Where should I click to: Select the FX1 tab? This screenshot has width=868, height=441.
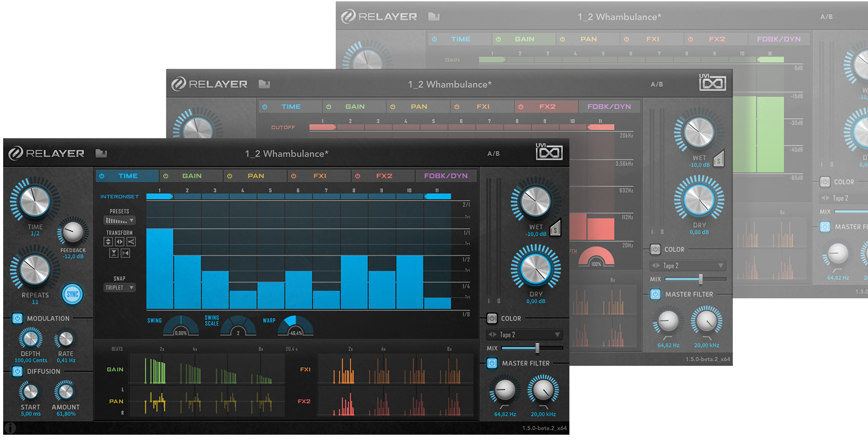pos(319,176)
